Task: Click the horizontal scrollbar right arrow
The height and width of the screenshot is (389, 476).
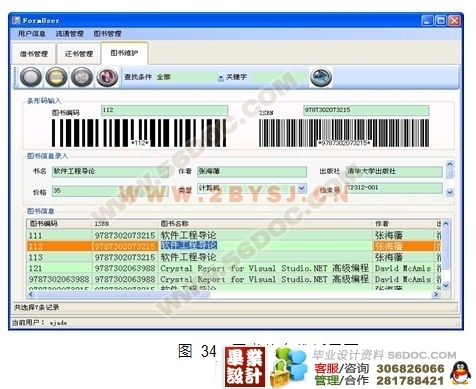Action: tap(436, 294)
